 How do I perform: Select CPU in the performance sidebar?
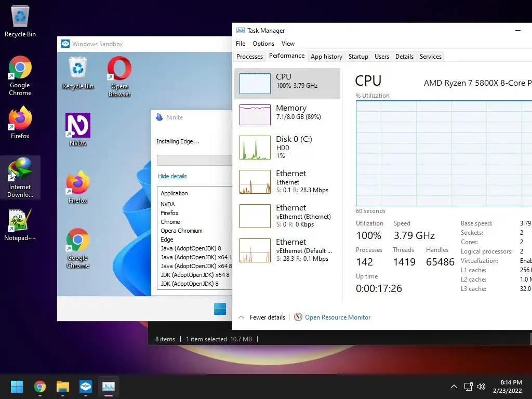pyautogui.click(x=287, y=84)
